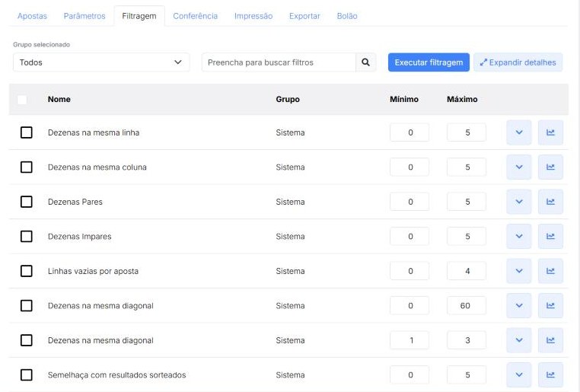Image resolution: width=580 pixels, height=392 pixels.
Task: Switch to the Apostas tab
Action: [x=32, y=16]
